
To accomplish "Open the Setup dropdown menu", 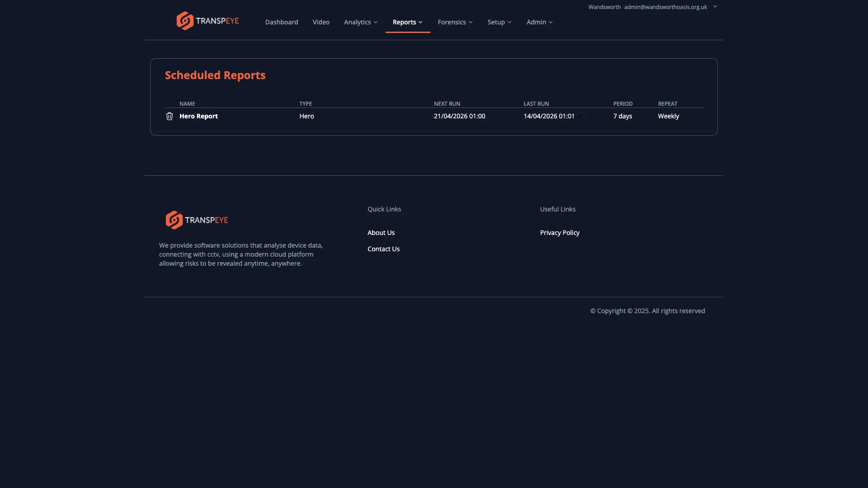I will pyautogui.click(x=499, y=22).
